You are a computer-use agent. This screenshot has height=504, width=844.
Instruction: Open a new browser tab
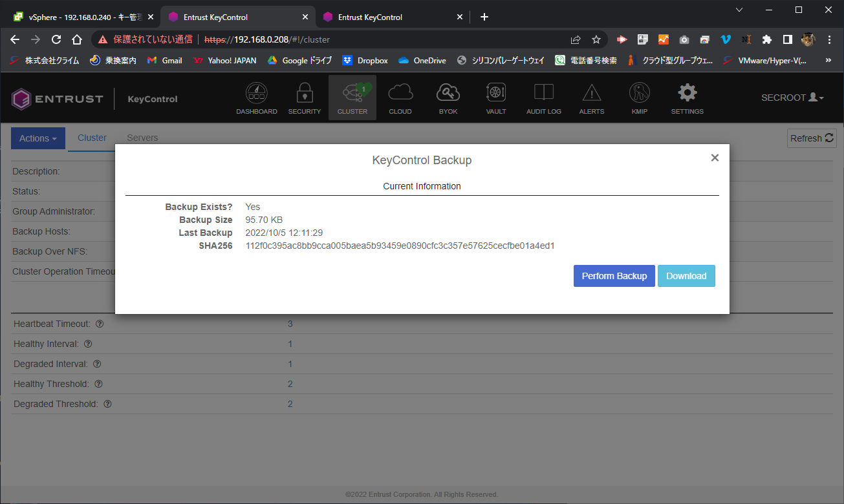484,17
